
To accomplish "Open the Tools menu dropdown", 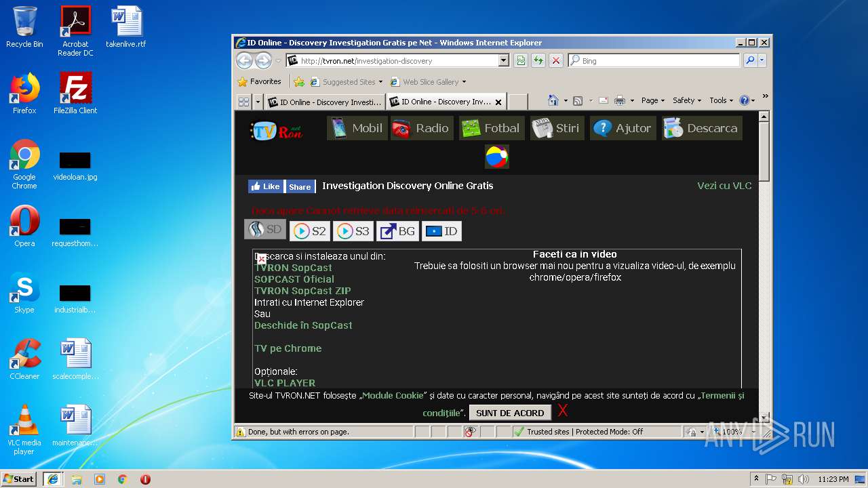I will pyautogui.click(x=722, y=100).
